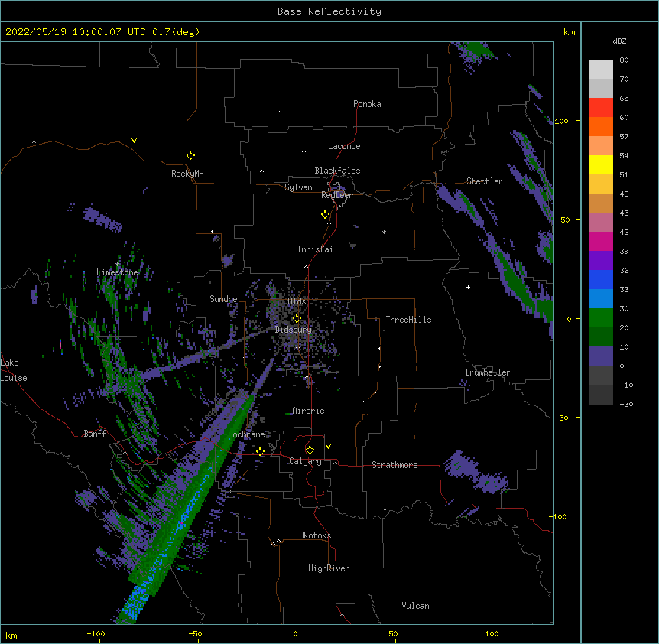Click the yellow V marker east of Calgary
Screen dimensions: 659x644
click(328, 447)
